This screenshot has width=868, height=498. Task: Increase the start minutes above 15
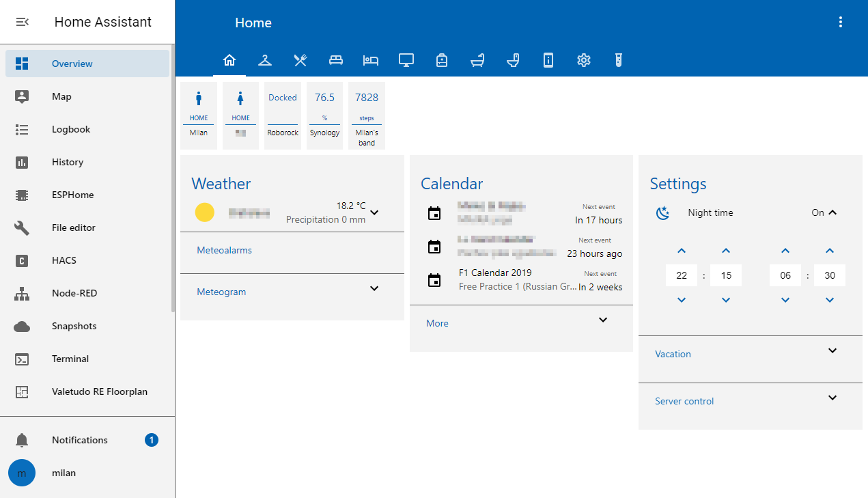click(x=726, y=251)
